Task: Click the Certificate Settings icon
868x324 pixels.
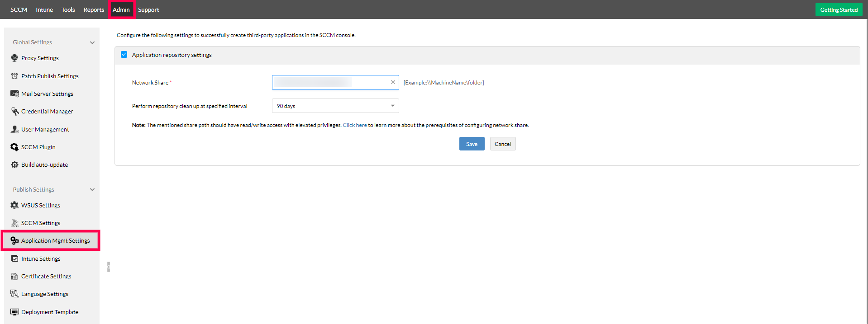Action: point(14,276)
